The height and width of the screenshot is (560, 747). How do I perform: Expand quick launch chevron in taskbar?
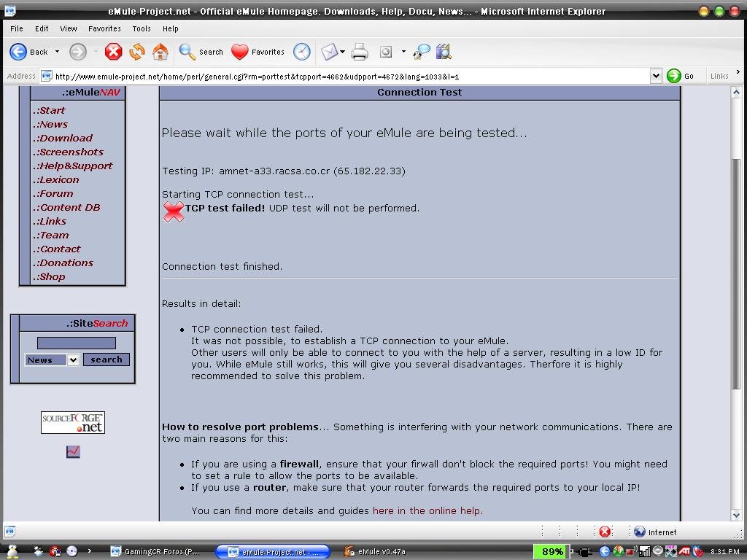(89, 551)
